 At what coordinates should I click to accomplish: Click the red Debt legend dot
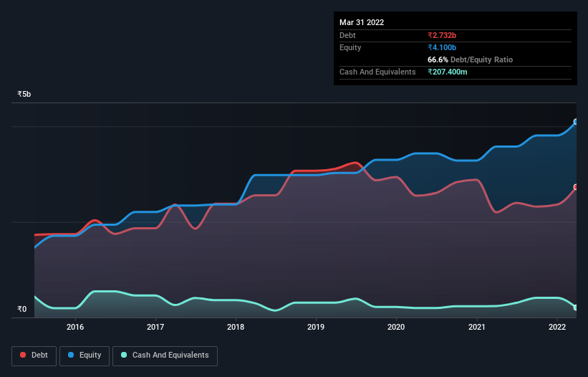[23, 355]
